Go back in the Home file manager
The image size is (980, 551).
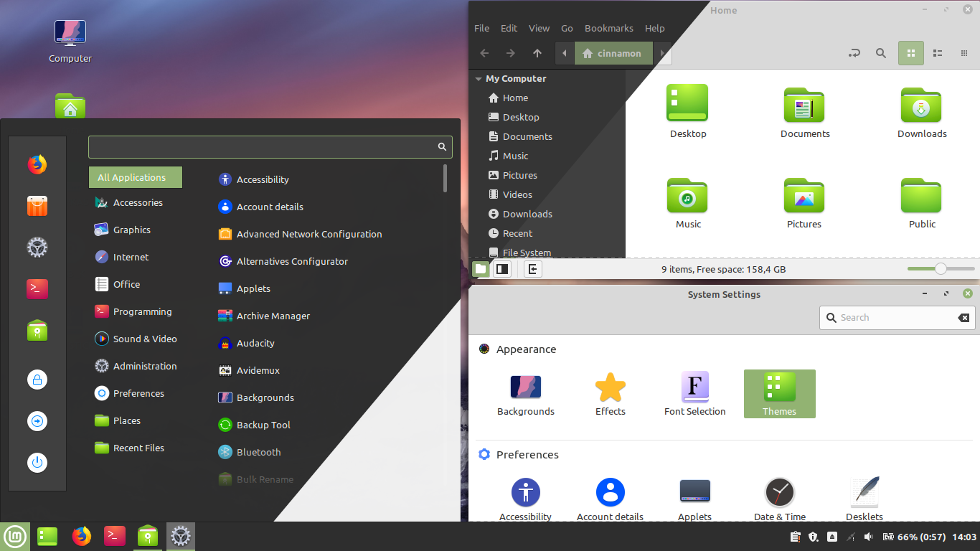tap(484, 53)
